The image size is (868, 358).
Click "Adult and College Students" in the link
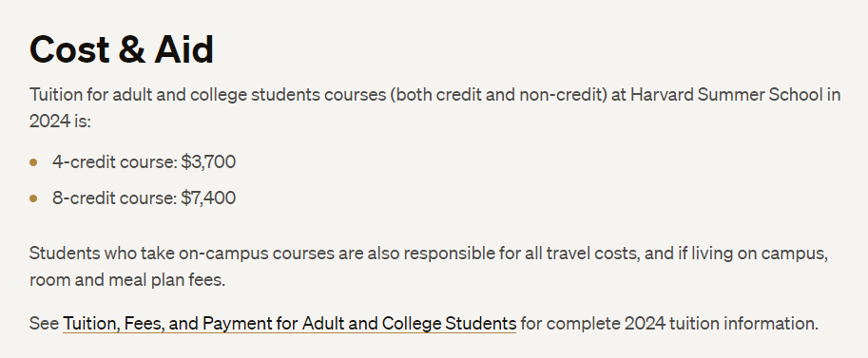[409, 323]
